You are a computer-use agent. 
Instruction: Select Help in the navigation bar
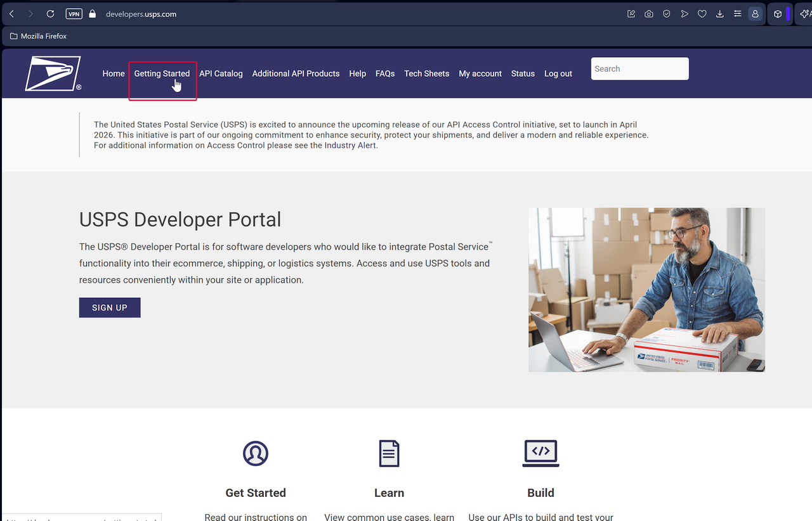coord(357,74)
